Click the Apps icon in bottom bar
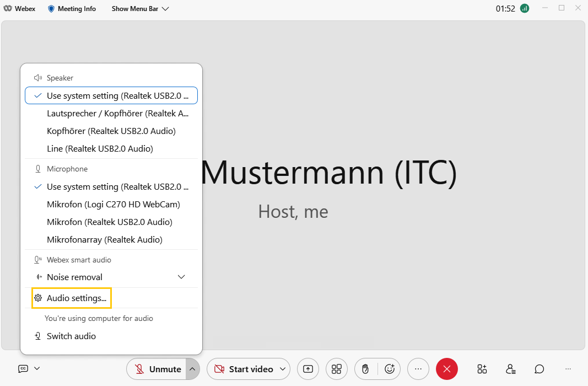588x386 pixels. point(482,369)
